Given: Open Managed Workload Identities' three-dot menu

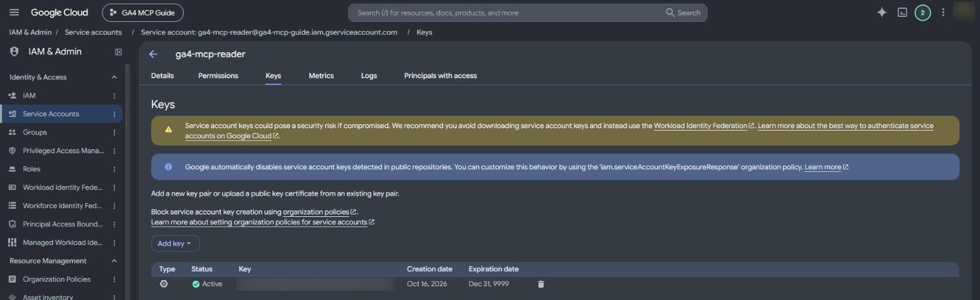Looking at the screenshot, I should (114, 242).
